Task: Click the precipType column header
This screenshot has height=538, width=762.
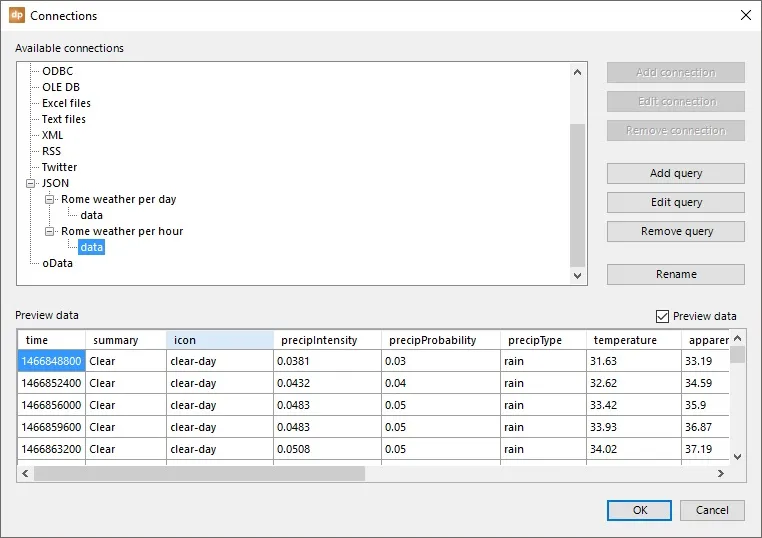Action: [543, 340]
